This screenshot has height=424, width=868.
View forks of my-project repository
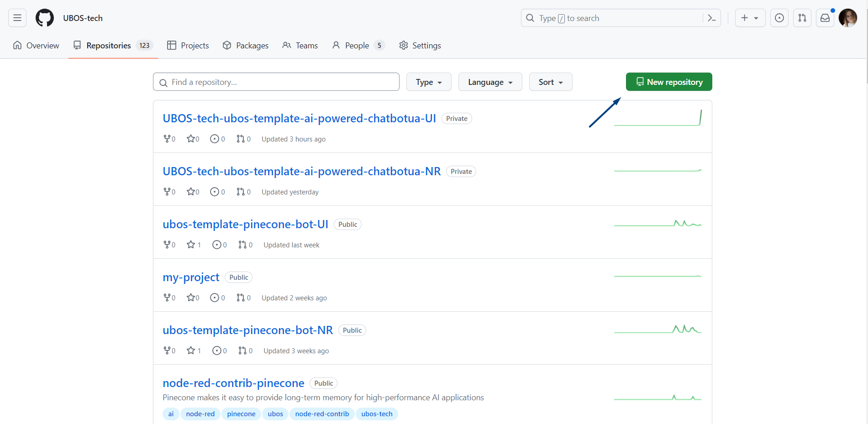[x=169, y=298]
